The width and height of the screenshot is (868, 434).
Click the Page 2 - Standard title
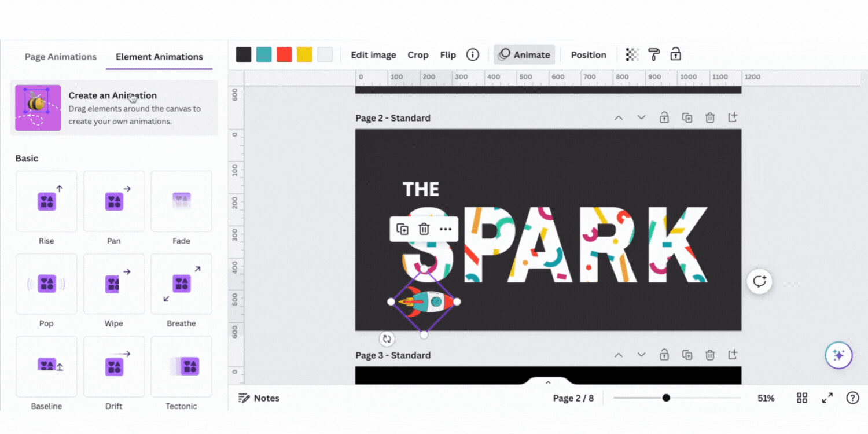(393, 118)
